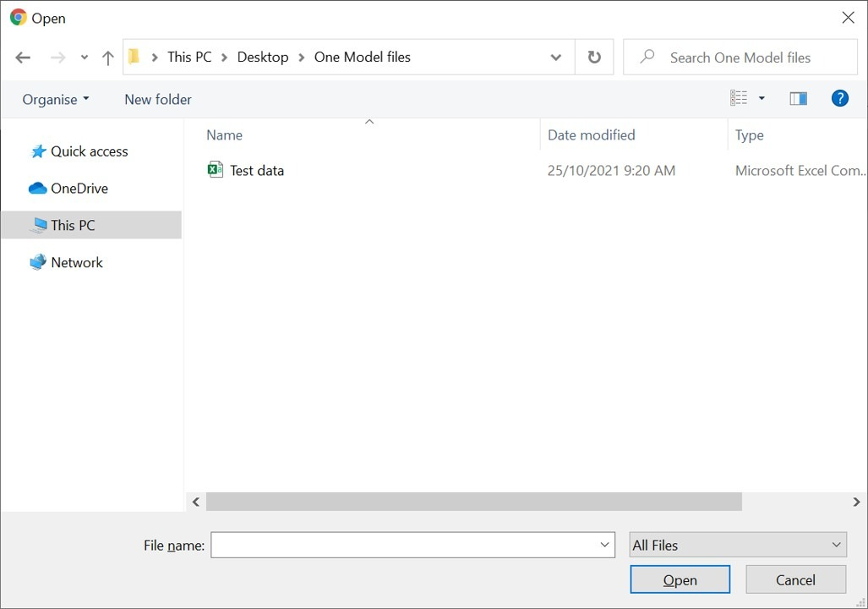Open the Organise menu
868x609 pixels.
(x=56, y=99)
